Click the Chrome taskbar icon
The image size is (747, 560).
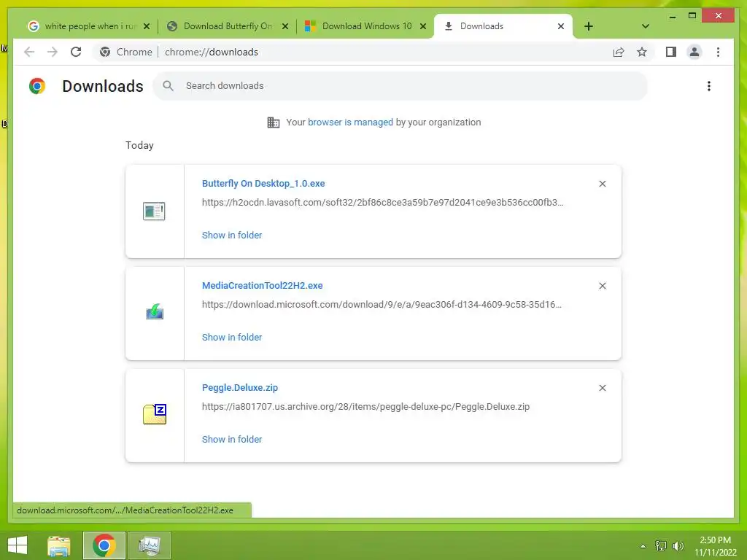(104, 545)
